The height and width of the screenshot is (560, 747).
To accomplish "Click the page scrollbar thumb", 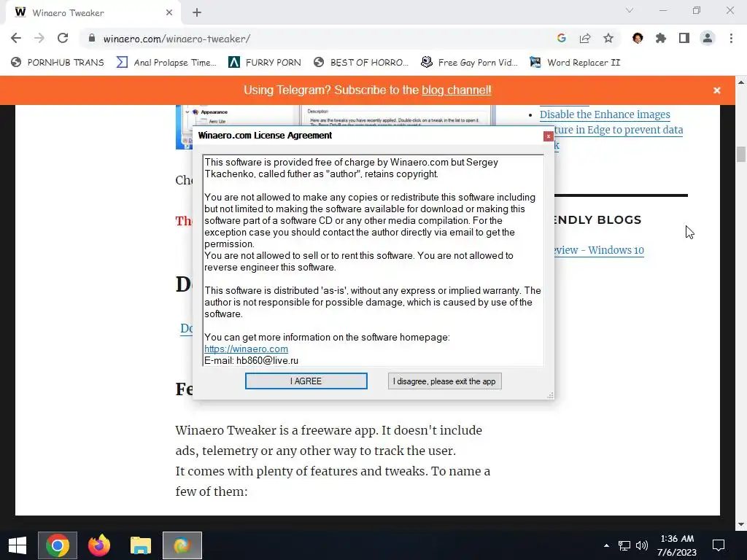I will 741,155.
